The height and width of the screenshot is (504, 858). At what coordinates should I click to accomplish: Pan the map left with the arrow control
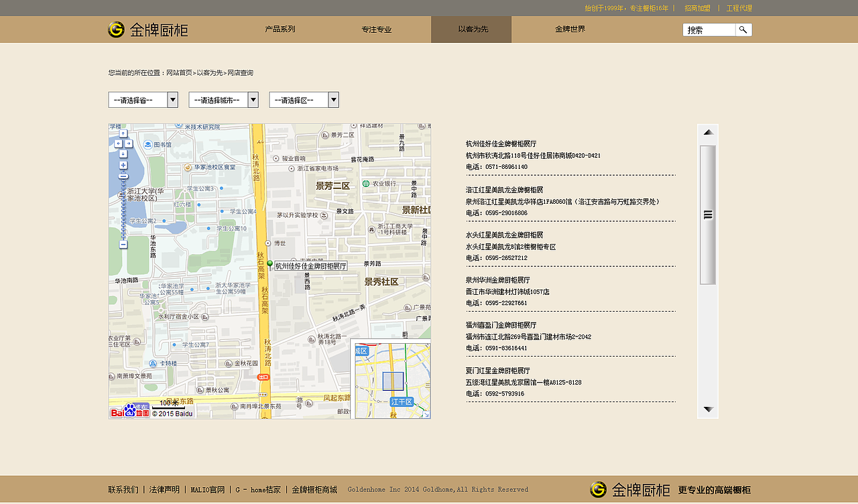pos(118,143)
